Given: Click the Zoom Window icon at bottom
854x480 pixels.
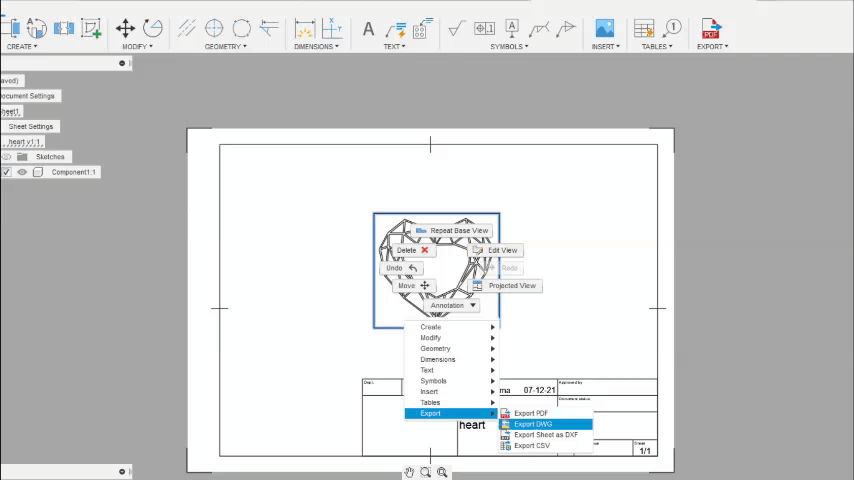Looking at the screenshot, I should click(425, 472).
